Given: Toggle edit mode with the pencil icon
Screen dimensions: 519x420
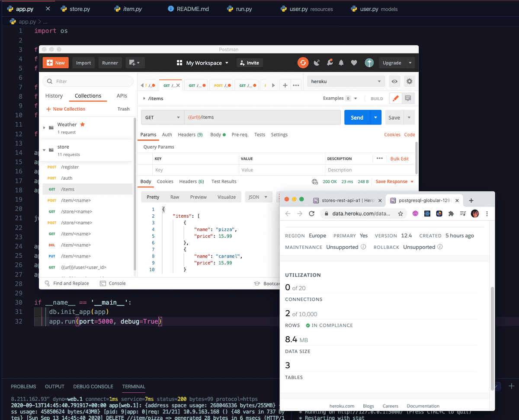Looking at the screenshot, I should pos(395,99).
